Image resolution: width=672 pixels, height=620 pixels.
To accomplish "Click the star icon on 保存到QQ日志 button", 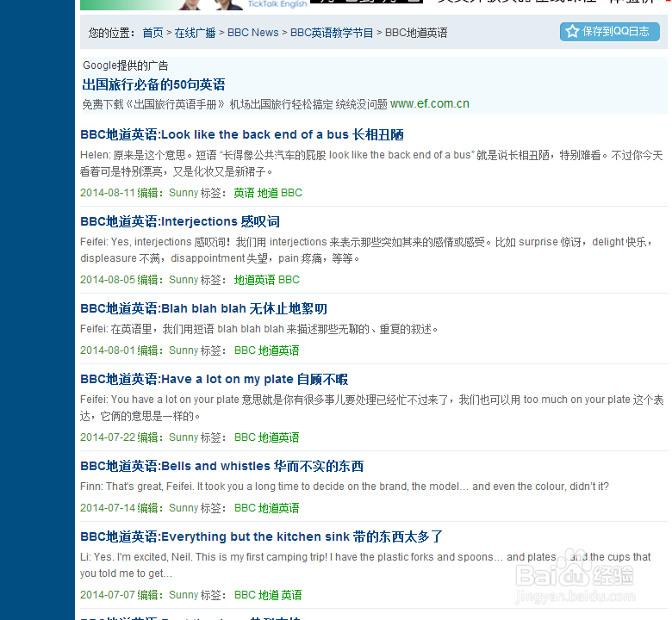I will point(572,31).
